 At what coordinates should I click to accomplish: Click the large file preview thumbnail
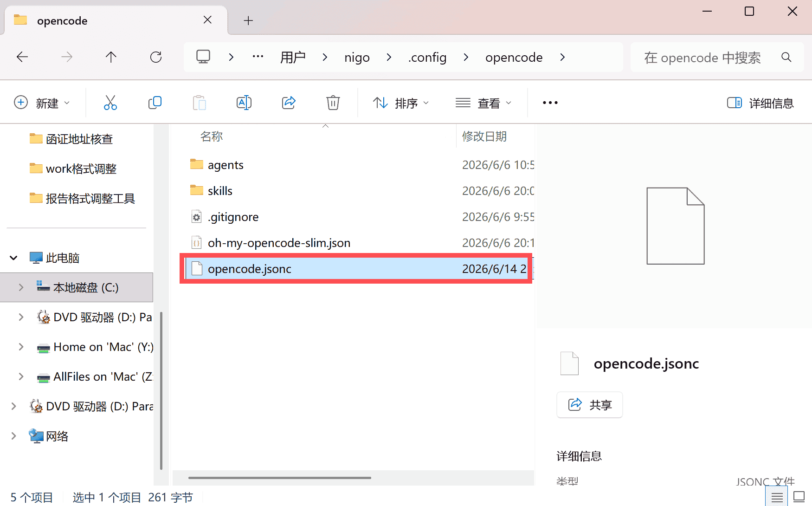click(676, 226)
